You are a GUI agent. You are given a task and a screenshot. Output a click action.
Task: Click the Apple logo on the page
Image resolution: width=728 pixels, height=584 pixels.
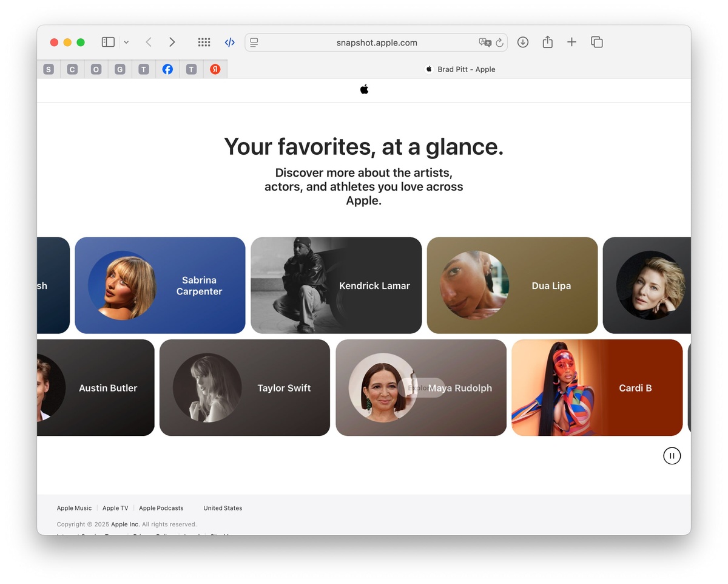click(x=364, y=90)
